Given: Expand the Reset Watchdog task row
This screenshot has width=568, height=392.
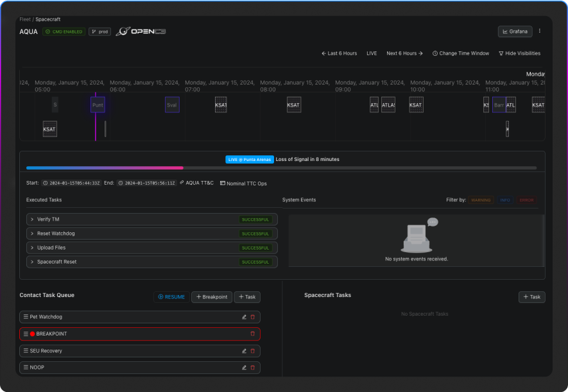Looking at the screenshot, I should 32,234.
